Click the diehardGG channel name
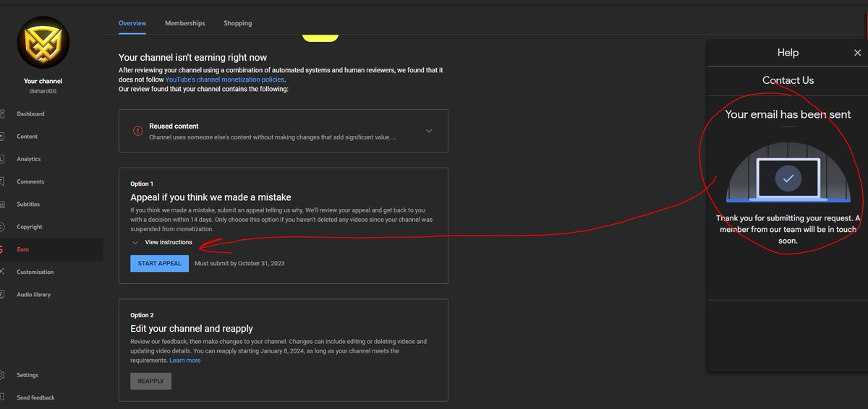The image size is (868, 409). click(x=43, y=92)
